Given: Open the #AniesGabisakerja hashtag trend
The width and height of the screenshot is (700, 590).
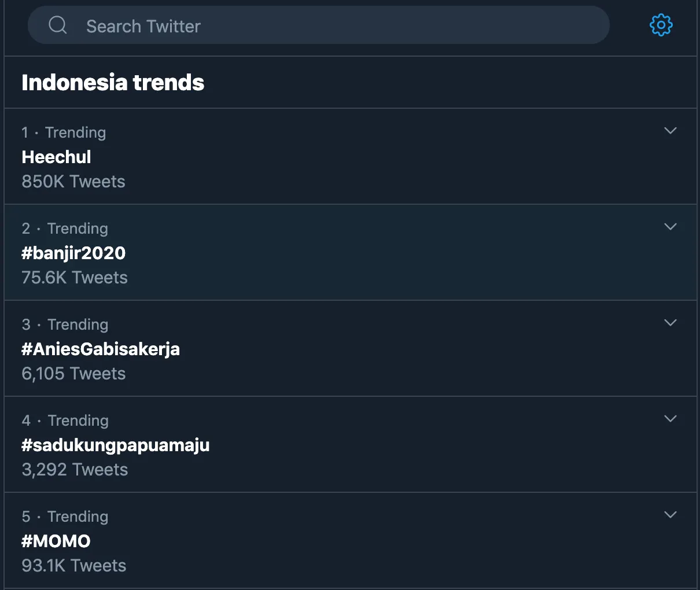Looking at the screenshot, I should pos(101,349).
